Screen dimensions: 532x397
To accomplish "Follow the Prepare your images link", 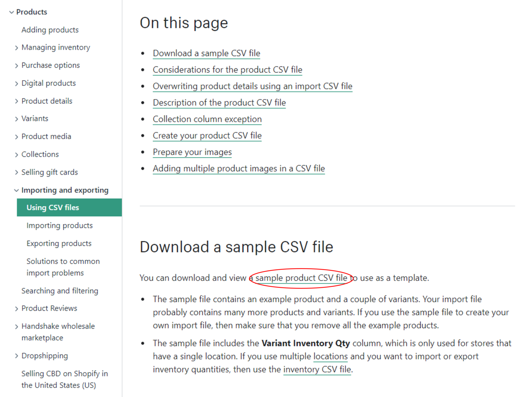I will (192, 152).
